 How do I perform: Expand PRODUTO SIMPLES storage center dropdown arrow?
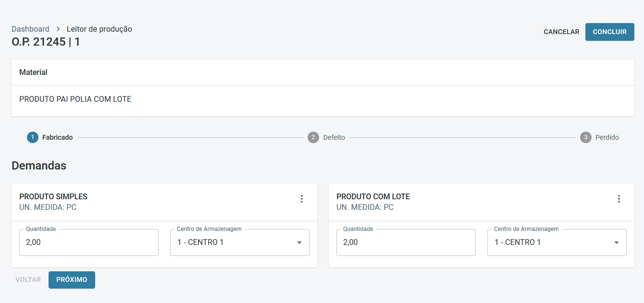(x=299, y=242)
